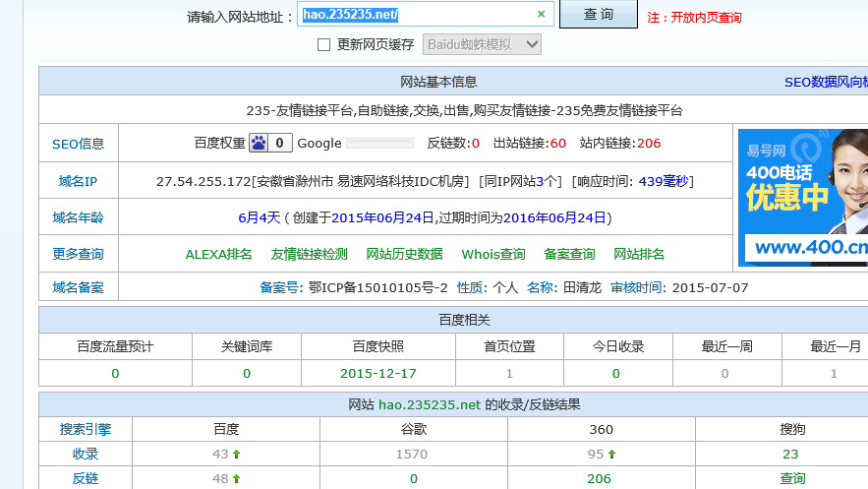
Task: Click green up arrow beside Baidu 反链 48
Action: 236,479
